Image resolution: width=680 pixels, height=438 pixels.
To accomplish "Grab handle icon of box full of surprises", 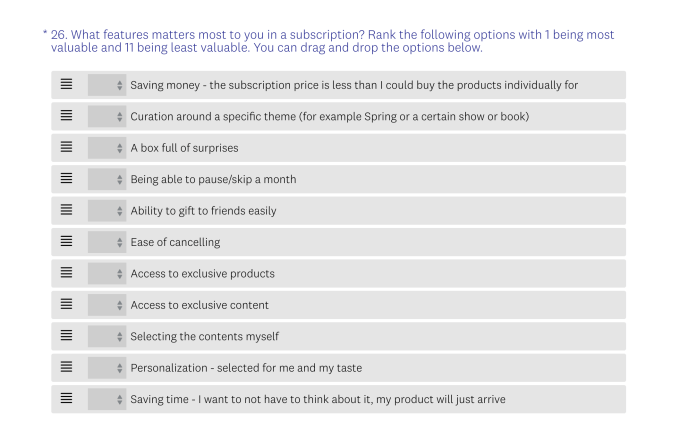I will point(66,147).
